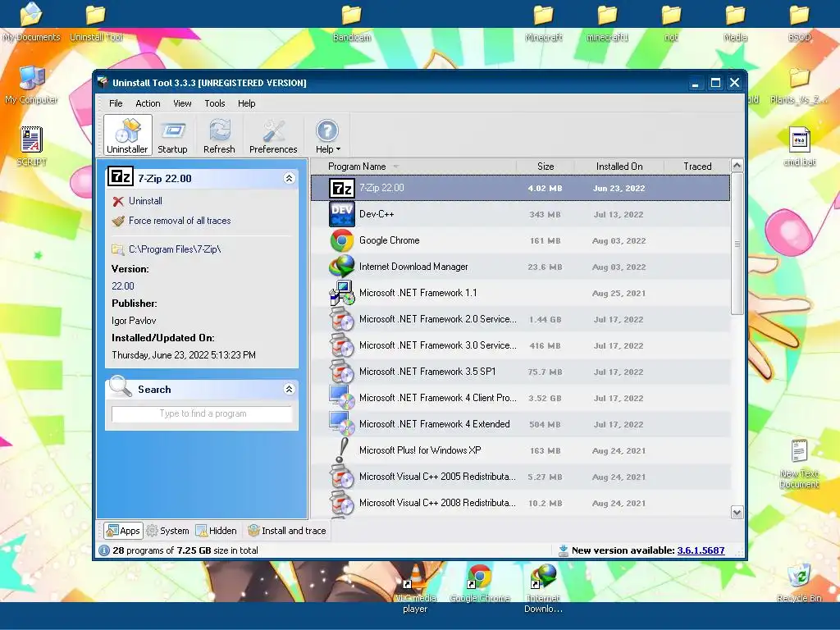Select the .NET Framework 4 Client Profile icon
This screenshot has width=840, height=630.
click(x=342, y=398)
